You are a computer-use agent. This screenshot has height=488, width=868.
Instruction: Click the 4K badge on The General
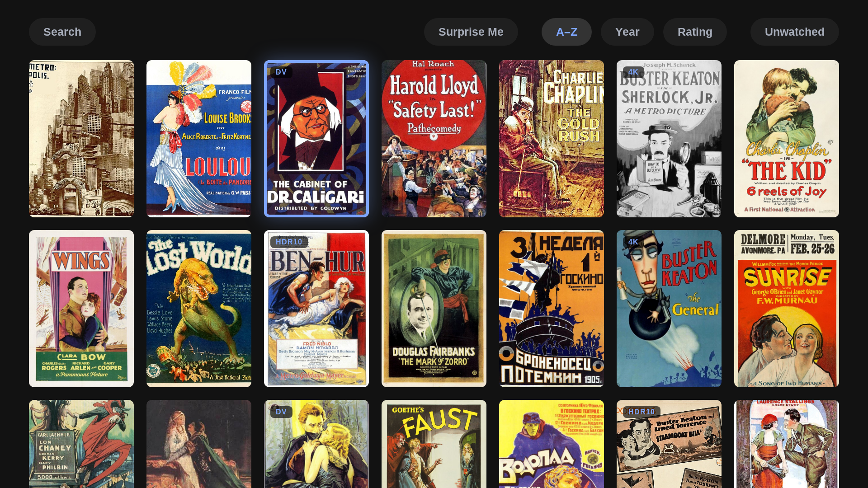click(x=633, y=242)
